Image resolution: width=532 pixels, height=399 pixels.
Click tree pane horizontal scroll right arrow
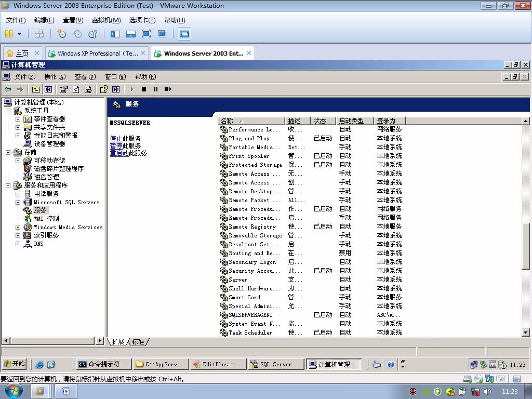click(x=99, y=340)
